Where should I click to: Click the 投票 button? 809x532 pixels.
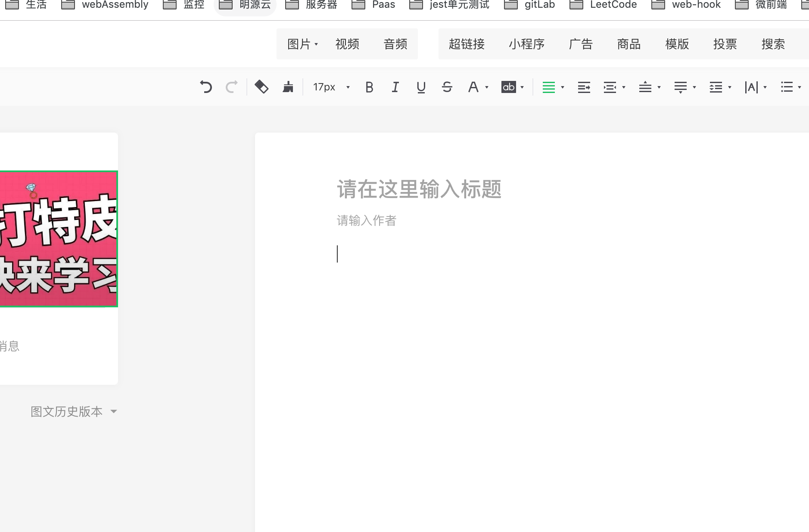725,44
